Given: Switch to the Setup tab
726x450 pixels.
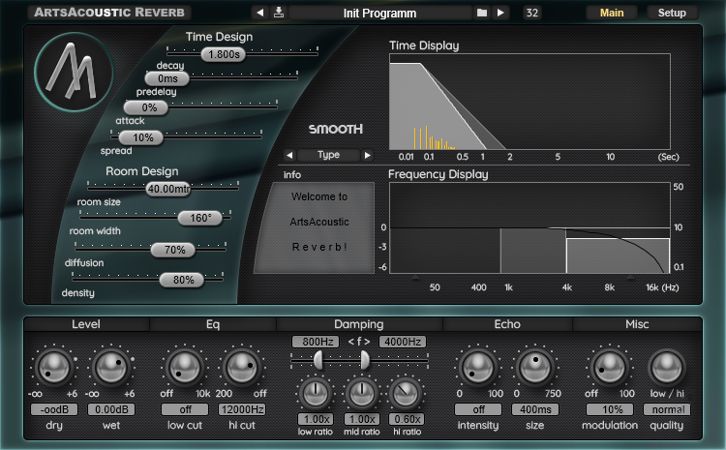Looking at the screenshot, I should [x=672, y=13].
